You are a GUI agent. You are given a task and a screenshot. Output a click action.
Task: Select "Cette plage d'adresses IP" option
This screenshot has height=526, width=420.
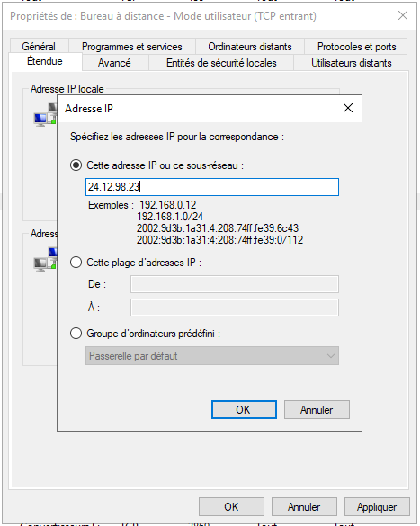point(76,263)
